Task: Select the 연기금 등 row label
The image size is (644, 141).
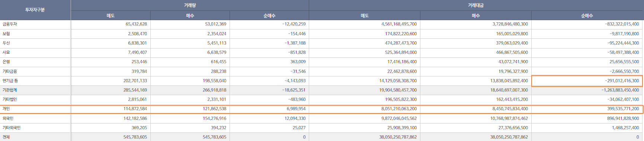Action: pos(10,81)
